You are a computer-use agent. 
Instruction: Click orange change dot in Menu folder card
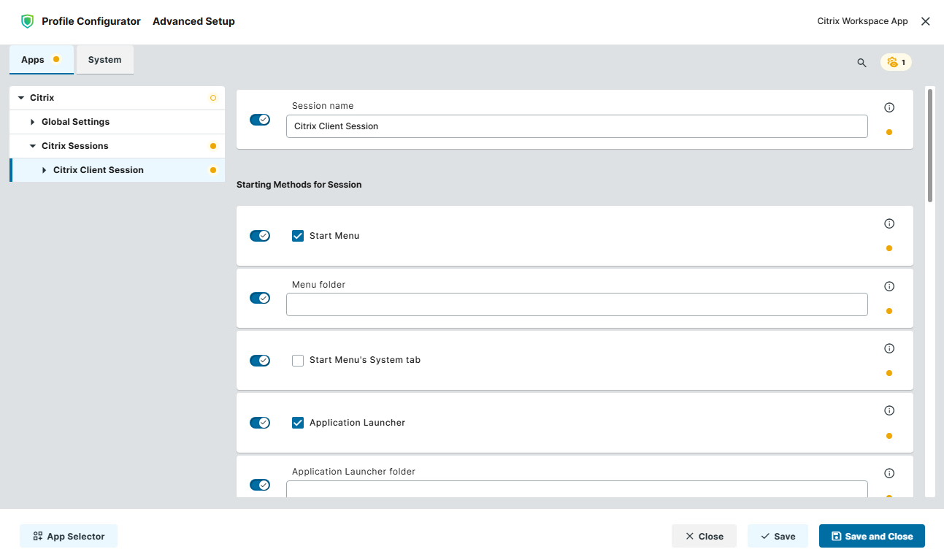click(889, 311)
